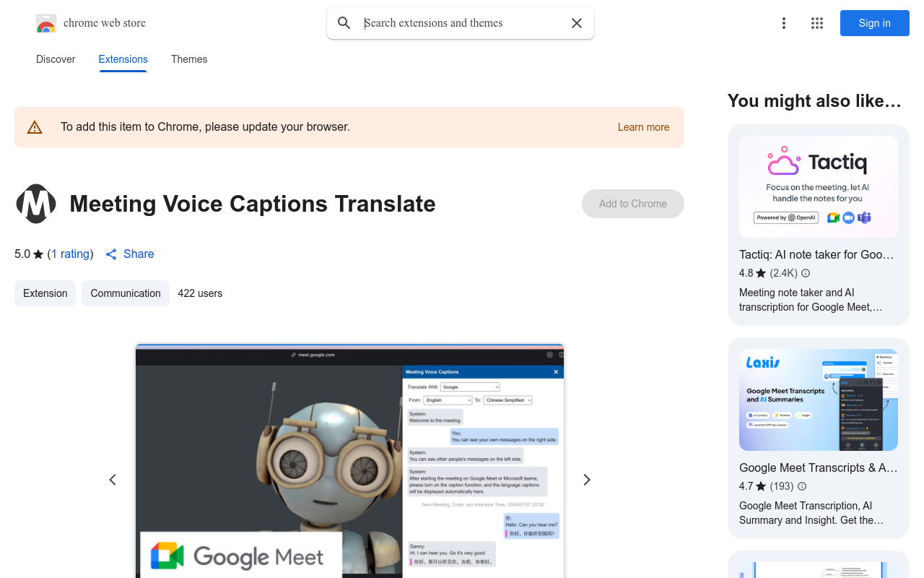This screenshot has height=578, width=924.
Task: Open the Laxis promo image
Action: pyautogui.click(x=819, y=400)
